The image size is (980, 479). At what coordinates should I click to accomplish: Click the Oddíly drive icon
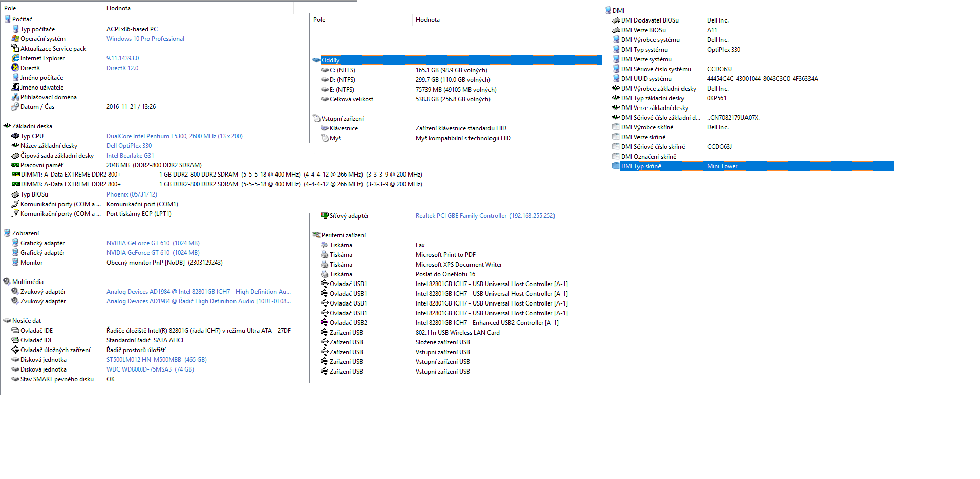pyautogui.click(x=316, y=60)
